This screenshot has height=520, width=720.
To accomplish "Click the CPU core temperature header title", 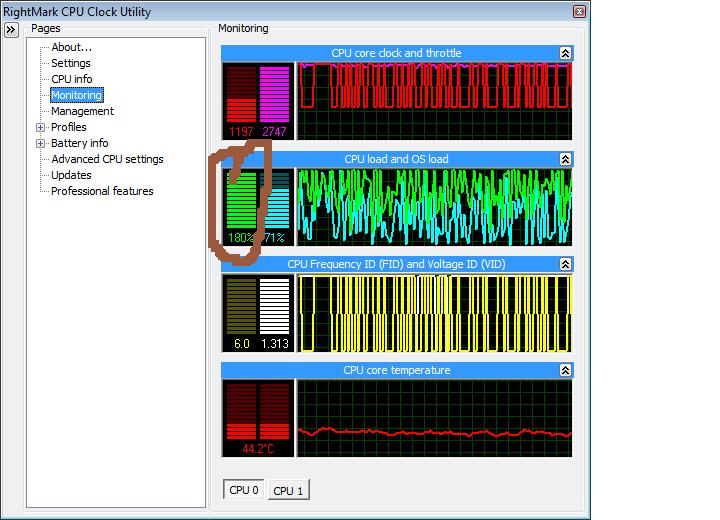I will tap(397, 370).
